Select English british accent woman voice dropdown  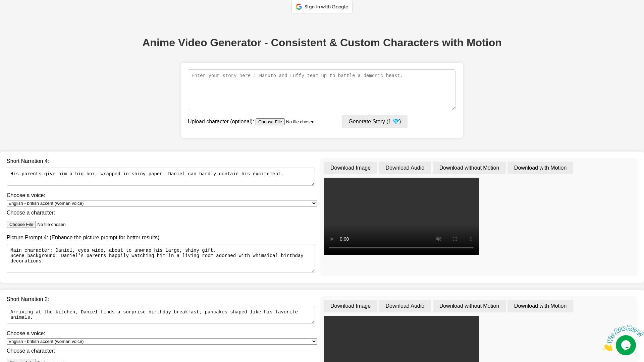coord(161,203)
